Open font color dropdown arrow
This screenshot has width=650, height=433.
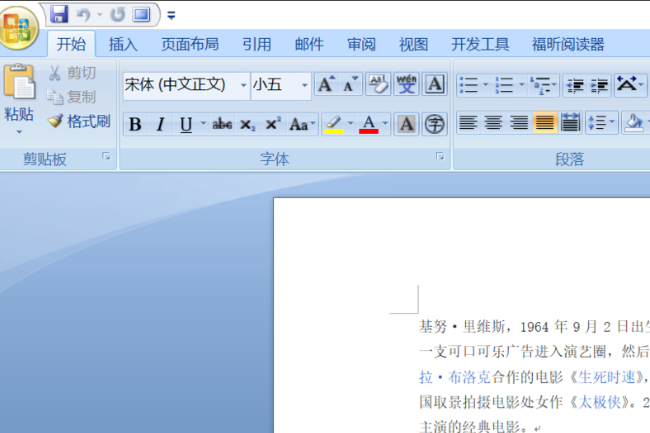386,123
